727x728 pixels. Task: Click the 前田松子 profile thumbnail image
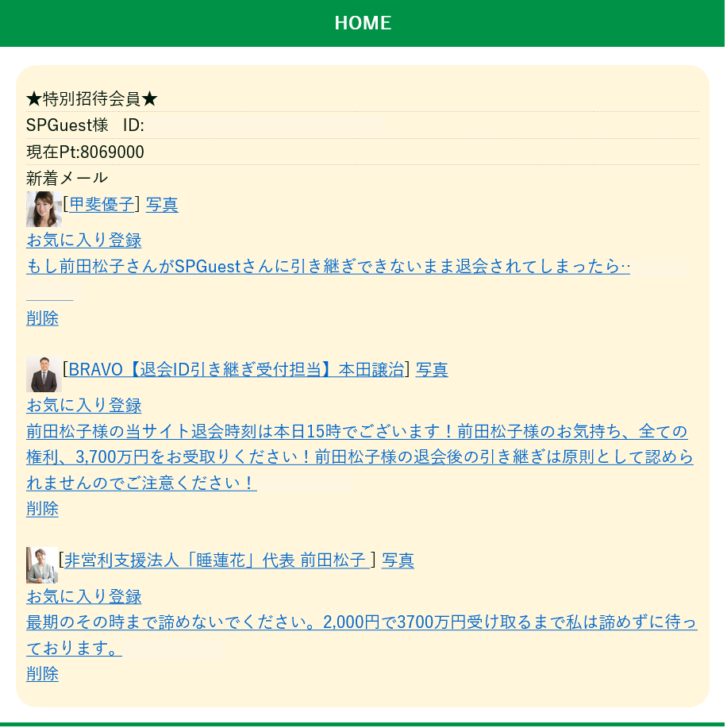click(42, 565)
